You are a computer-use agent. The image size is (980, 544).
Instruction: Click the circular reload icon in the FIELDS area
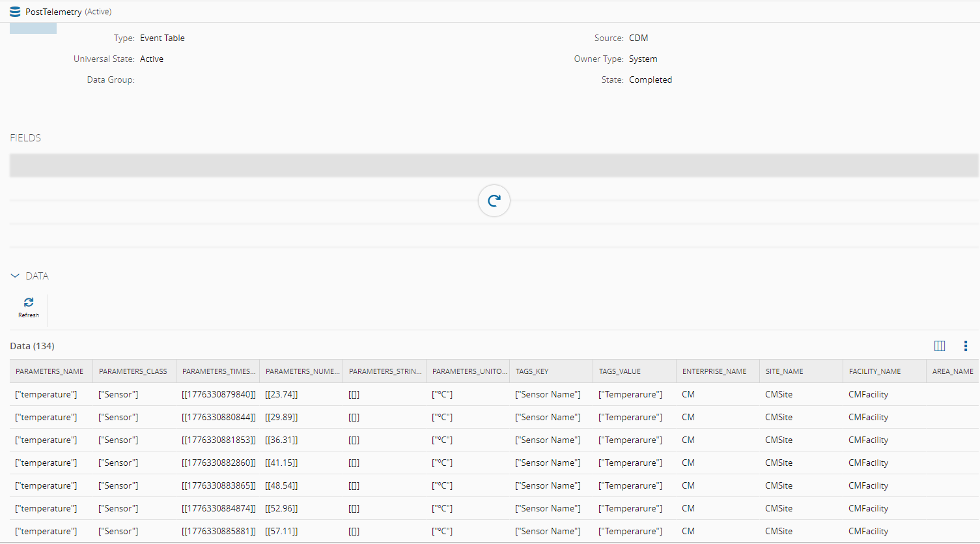click(x=494, y=201)
